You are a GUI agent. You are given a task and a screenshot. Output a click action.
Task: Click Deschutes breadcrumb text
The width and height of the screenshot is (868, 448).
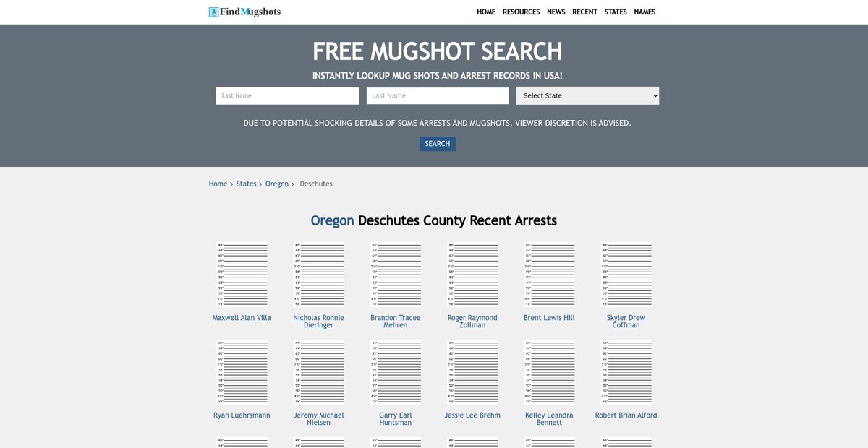click(x=316, y=184)
